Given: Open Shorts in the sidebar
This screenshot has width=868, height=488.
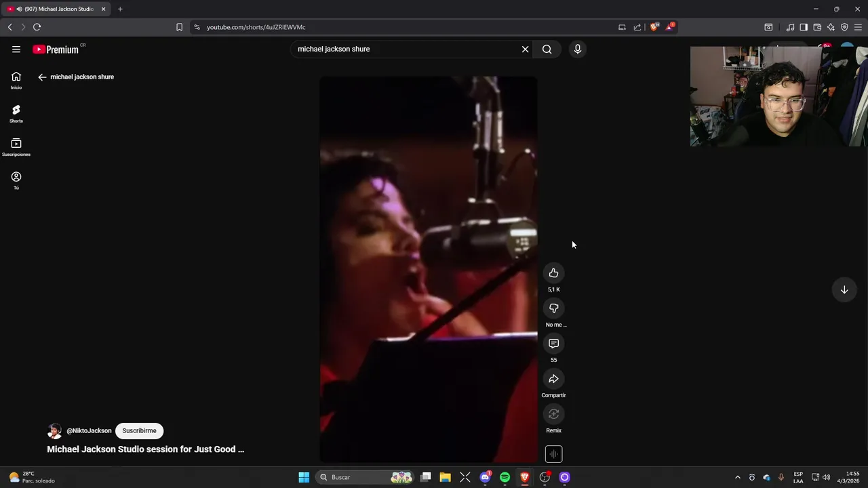Looking at the screenshot, I should pyautogui.click(x=16, y=113).
